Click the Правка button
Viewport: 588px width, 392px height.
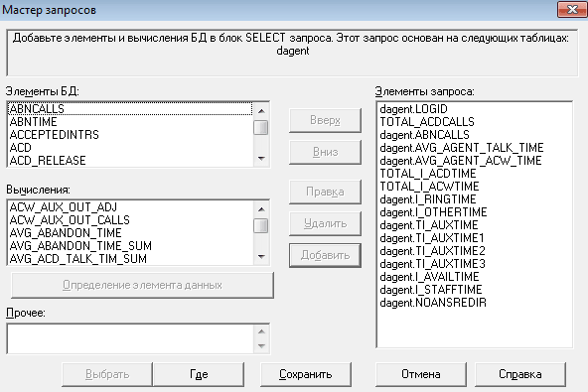[325, 192]
